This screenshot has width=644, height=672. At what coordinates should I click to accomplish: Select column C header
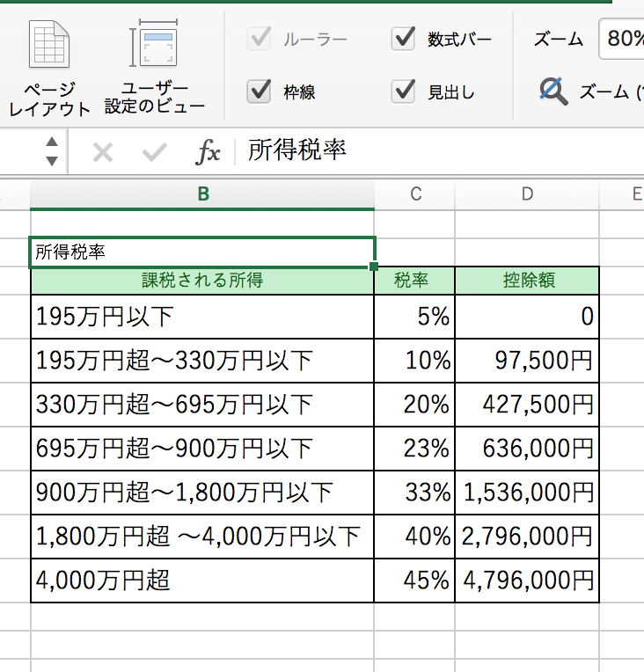[x=415, y=194]
